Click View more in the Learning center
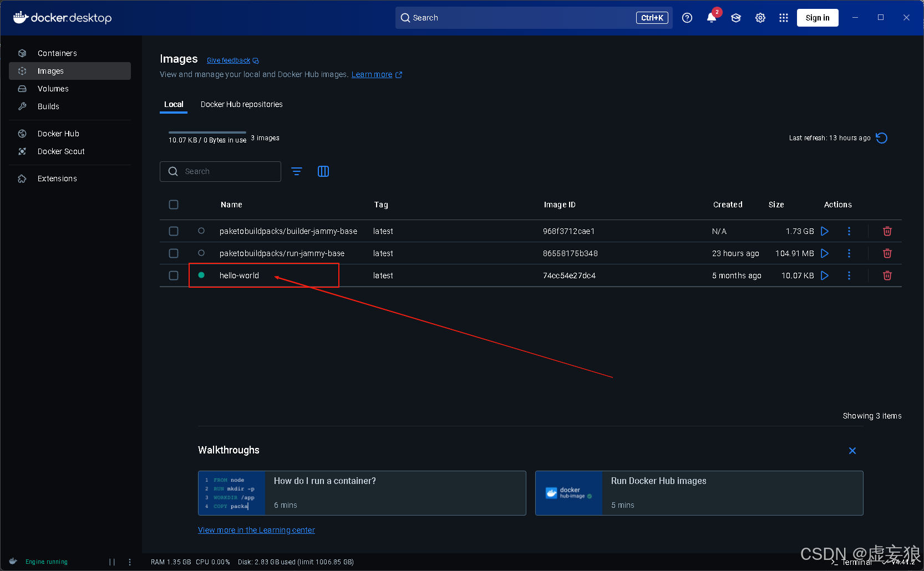The image size is (924, 571). coord(256,530)
